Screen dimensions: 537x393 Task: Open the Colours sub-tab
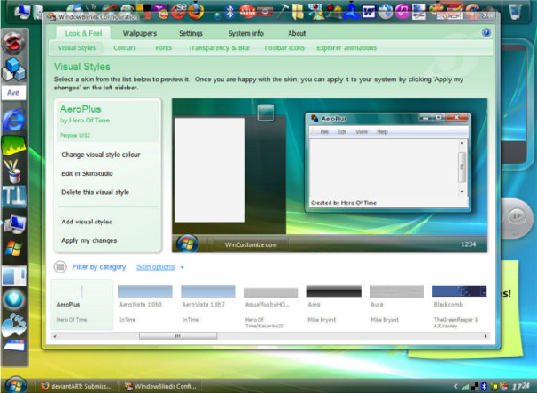coord(124,48)
